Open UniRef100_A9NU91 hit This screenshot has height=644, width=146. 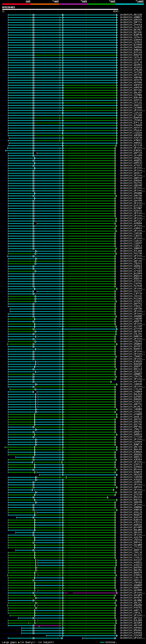pos(131,50)
